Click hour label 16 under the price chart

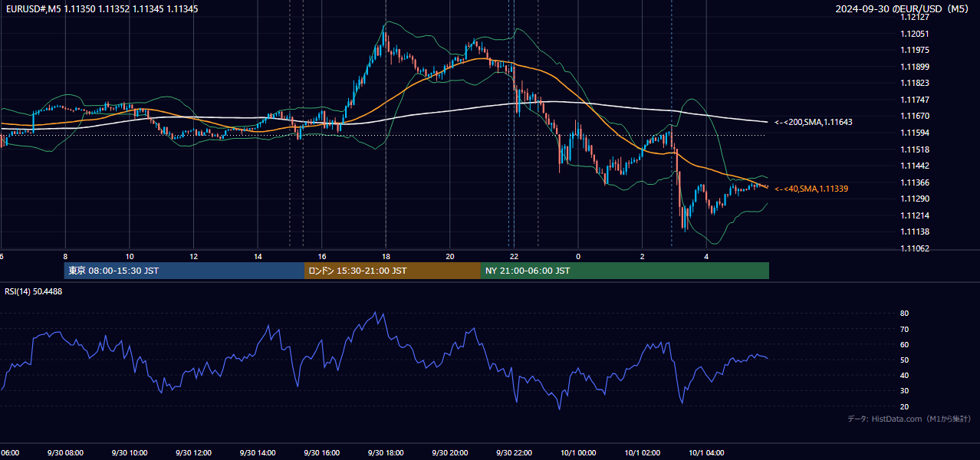click(x=322, y=257)
